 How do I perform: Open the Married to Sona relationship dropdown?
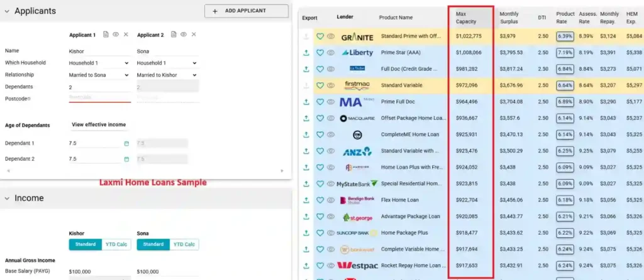pyautogui.click(x=99, y=75)
